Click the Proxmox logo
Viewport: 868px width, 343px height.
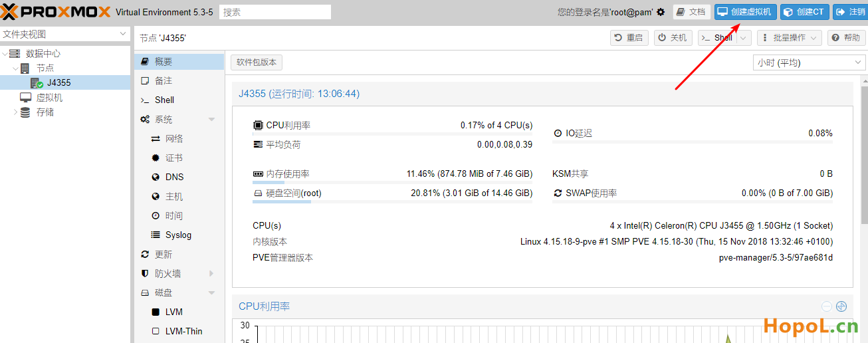(56, 12)
